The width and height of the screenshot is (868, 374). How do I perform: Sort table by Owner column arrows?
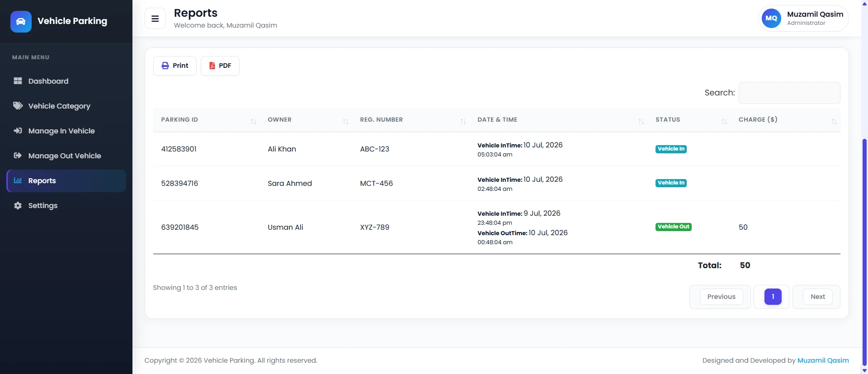point(345,122)
